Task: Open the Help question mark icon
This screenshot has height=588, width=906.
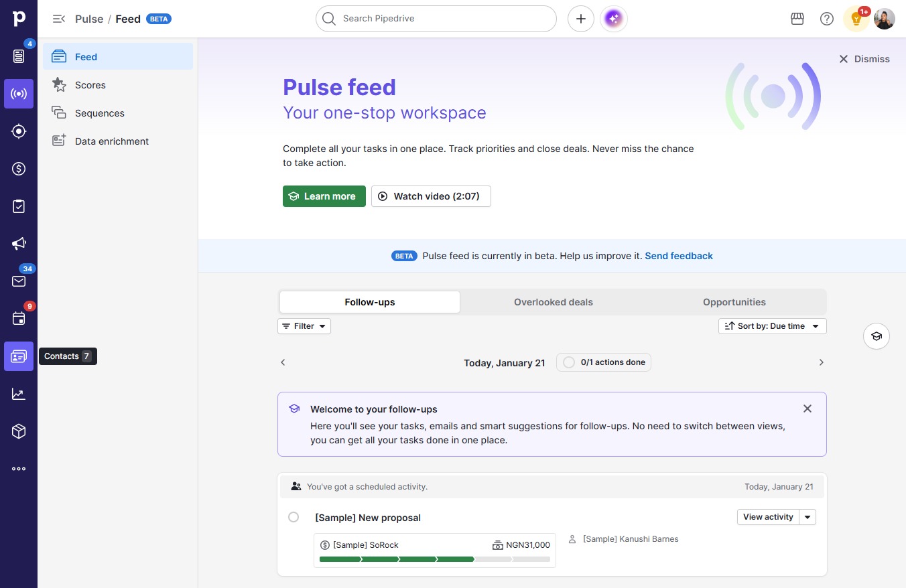Action: click(827, 19)
